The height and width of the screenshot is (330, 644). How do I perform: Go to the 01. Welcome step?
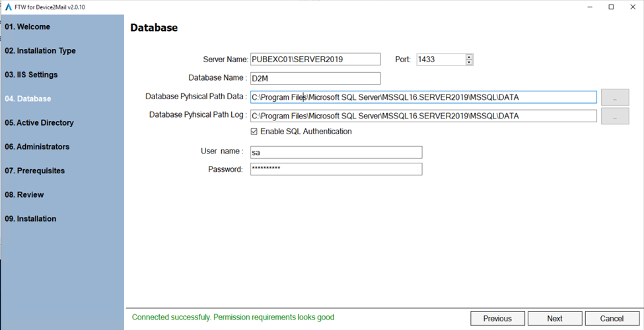pos(28,27)
